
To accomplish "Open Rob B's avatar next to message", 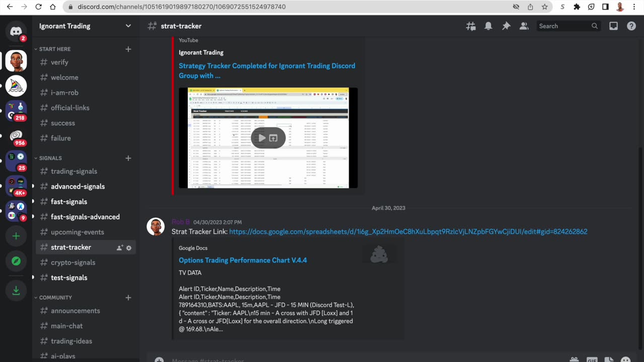I will [x=155, y=227].
